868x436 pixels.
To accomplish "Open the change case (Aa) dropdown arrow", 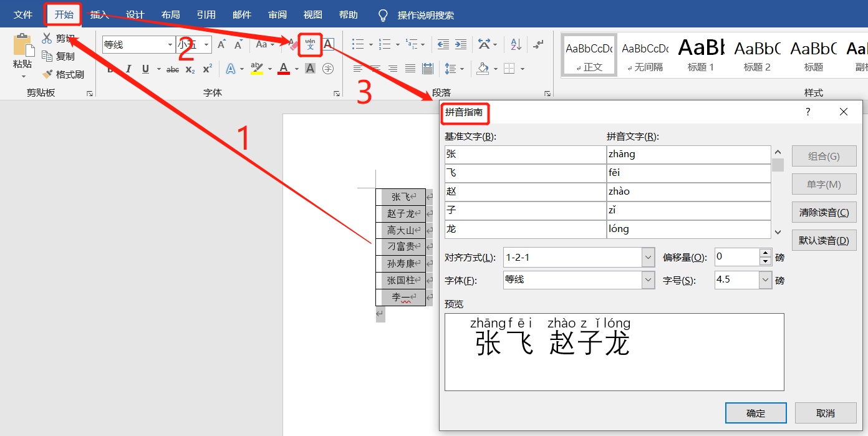I will (273, 45).
